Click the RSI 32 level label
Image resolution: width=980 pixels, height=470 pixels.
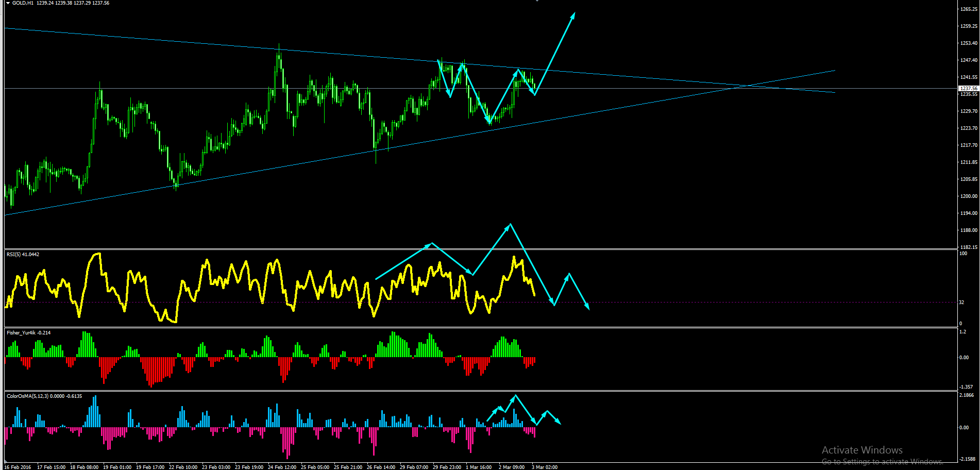(961, 303)
